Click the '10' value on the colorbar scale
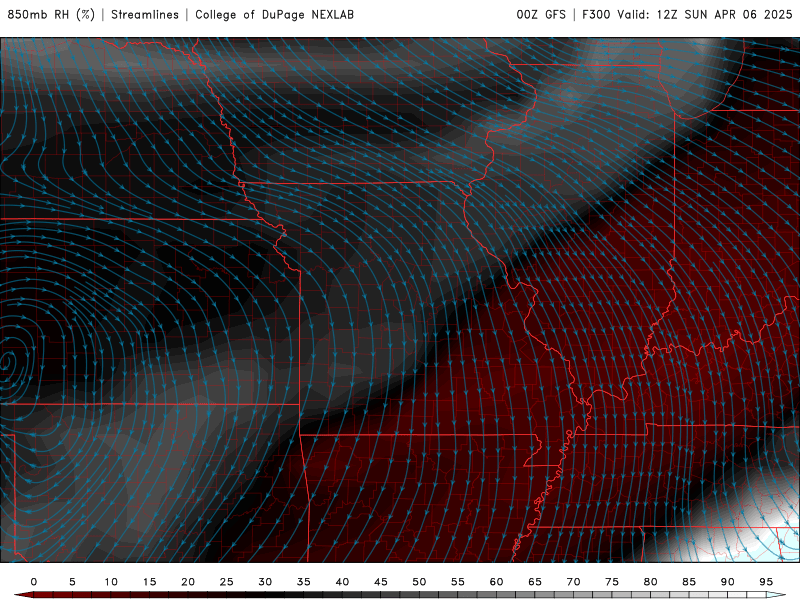The height and width of the screenshot is (600, 800). pyautogui.click(x=111, y=582)
